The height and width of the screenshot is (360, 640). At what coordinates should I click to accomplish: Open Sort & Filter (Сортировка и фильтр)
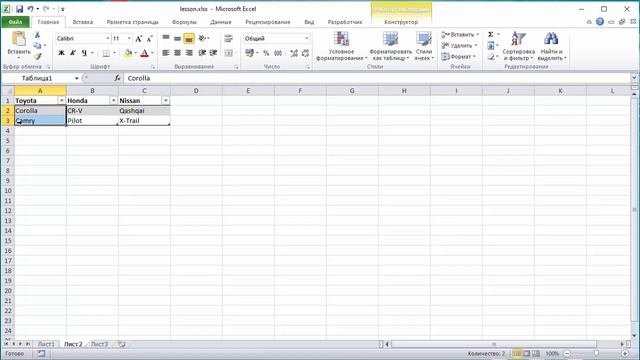pos(518,46)
